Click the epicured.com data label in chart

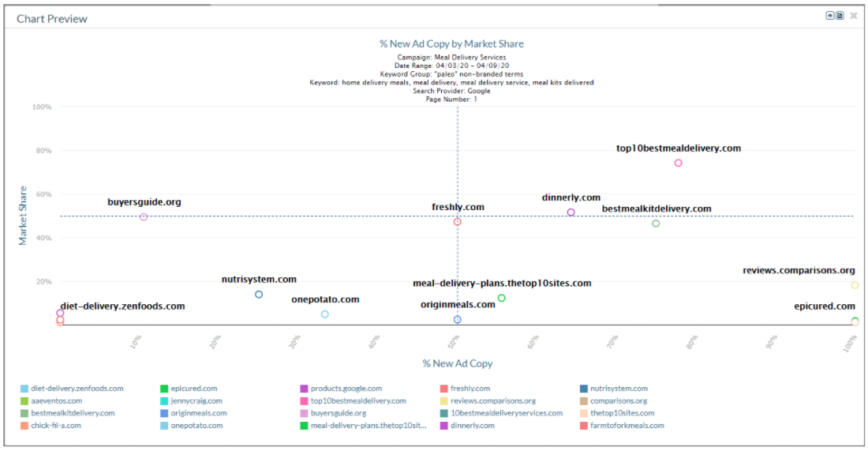[x=825, y=306]
